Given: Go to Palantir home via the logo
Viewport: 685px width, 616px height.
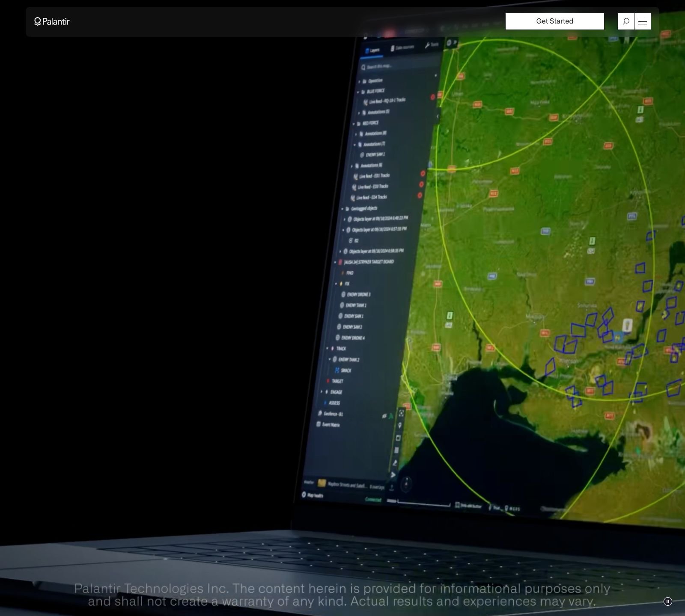Looking at the screenshot, I should click(52, 21).
